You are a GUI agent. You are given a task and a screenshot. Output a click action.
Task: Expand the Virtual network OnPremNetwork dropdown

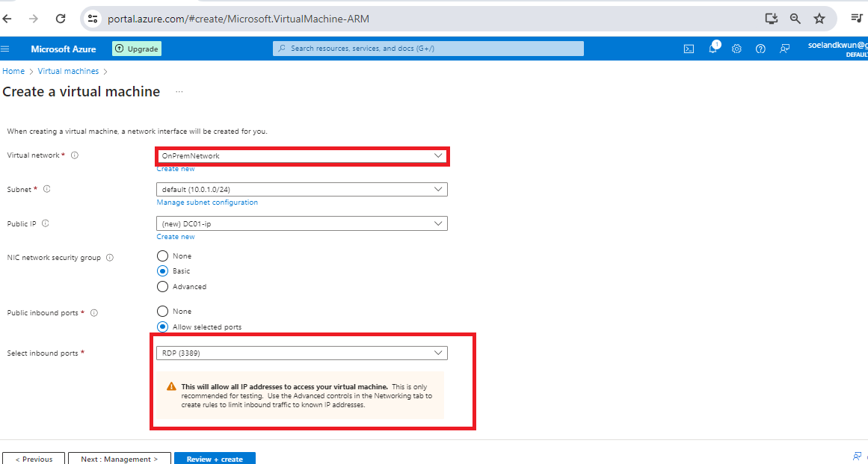coord(302,156)
